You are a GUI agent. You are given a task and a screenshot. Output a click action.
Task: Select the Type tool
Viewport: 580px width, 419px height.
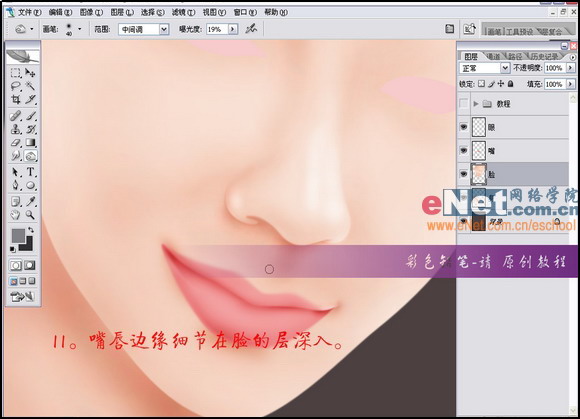[30, 172]
